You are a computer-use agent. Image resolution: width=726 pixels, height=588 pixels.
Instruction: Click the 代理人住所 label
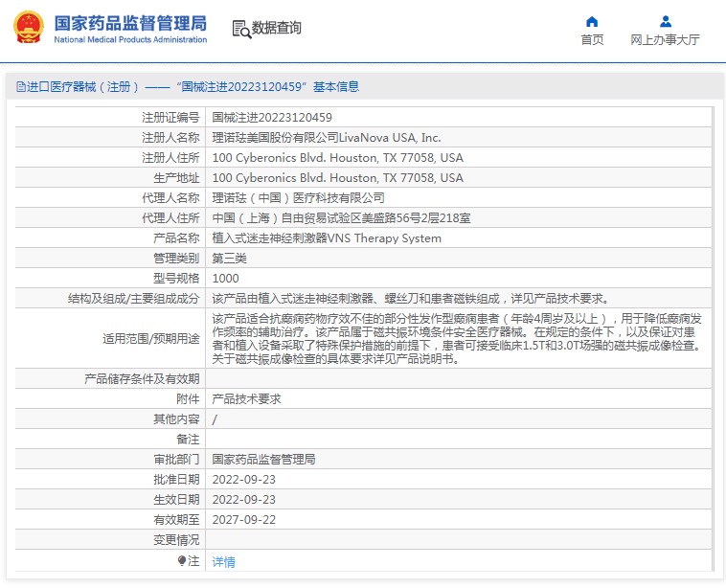click(x=170, y=218)
